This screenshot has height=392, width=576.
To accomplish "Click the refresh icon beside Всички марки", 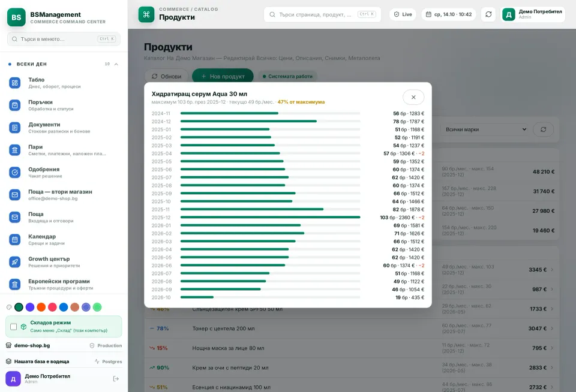I will (x=544, y=129).
